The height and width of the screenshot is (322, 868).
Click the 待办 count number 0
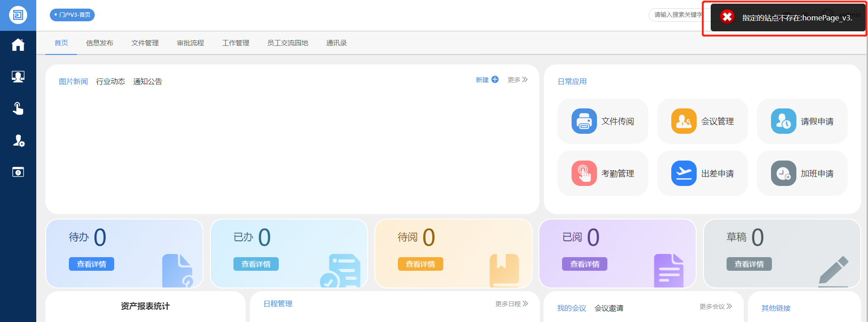point(100,237)
